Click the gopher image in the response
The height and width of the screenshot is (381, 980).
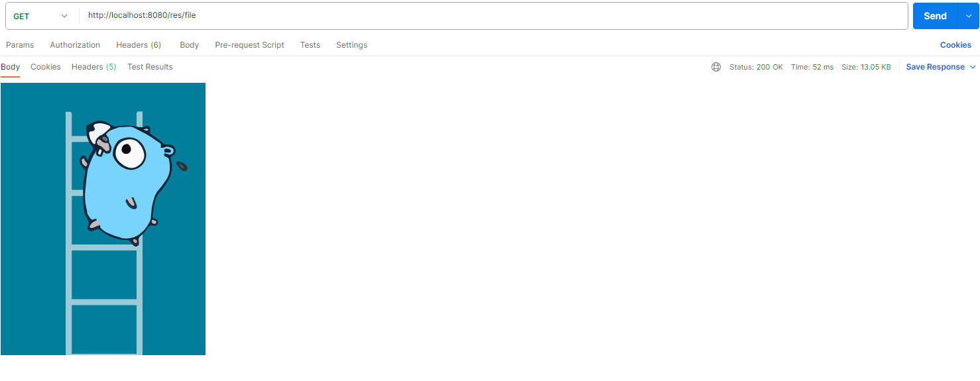pos(103,219)
